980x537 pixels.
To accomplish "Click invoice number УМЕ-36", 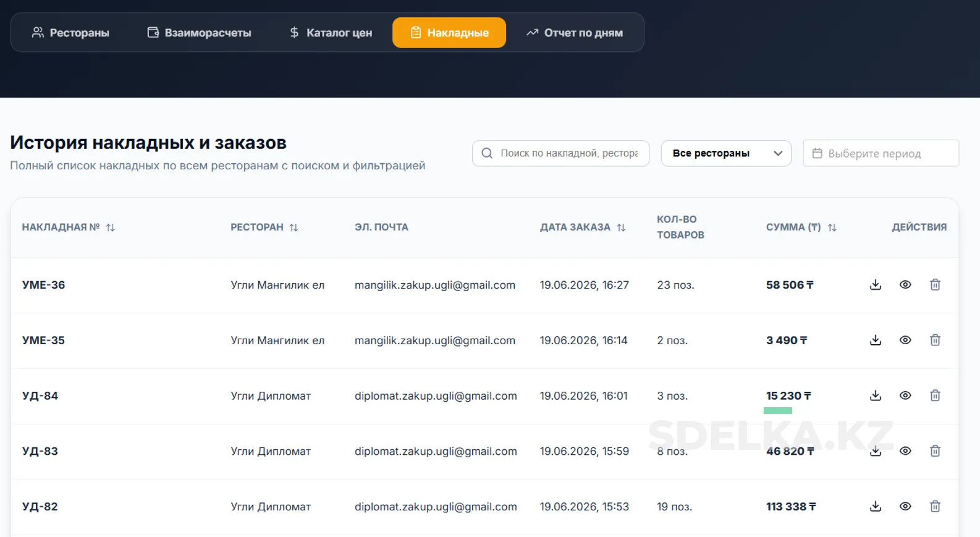I will coord(43,285).
